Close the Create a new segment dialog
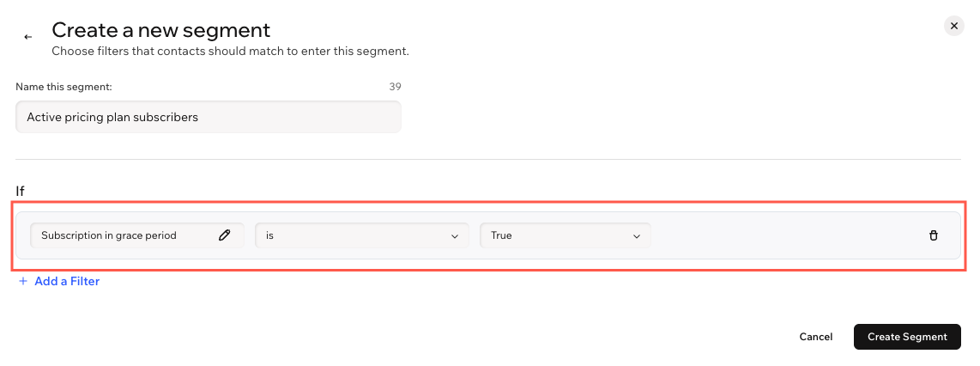The image size is (980, 366). pyautogui.click(x=953, y=26)
